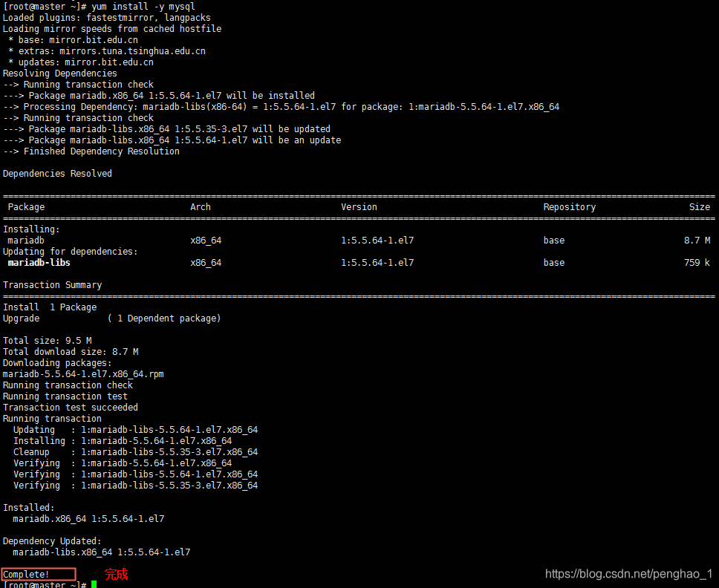Click 'base' repository in the mariadb-libs row

coord(554,263)
